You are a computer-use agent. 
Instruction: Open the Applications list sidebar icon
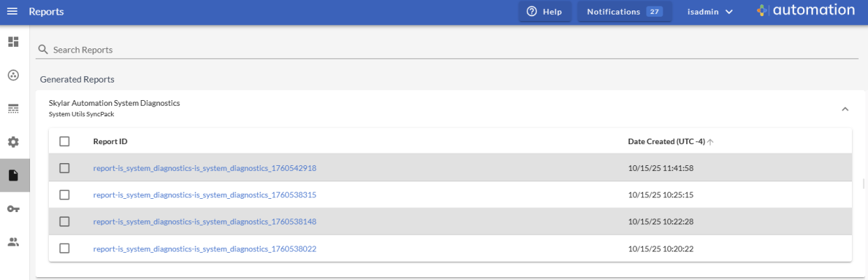point(13,108)
